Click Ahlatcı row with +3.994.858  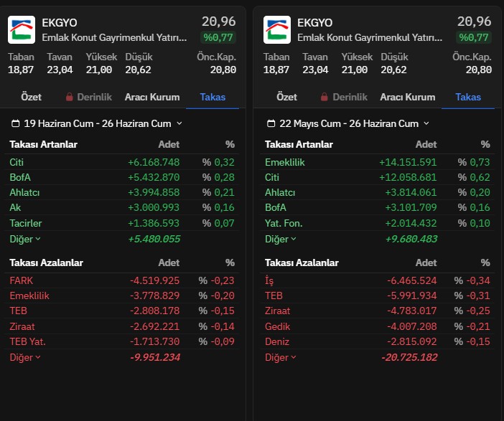(x=122, y=192)
